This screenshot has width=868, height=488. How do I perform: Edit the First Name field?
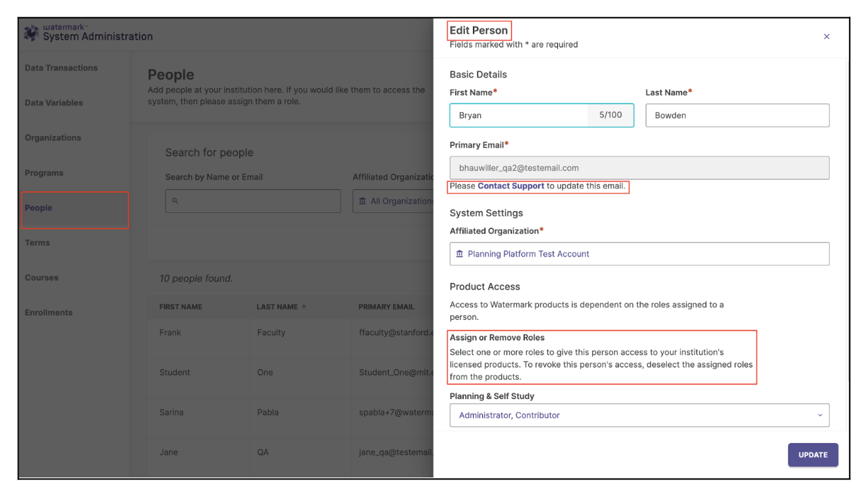[542, 115]
